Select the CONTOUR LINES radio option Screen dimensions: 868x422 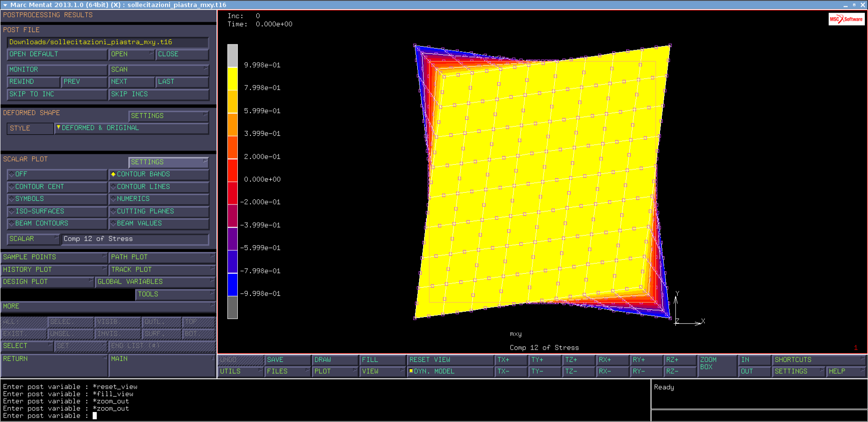[x=159, y=186]
